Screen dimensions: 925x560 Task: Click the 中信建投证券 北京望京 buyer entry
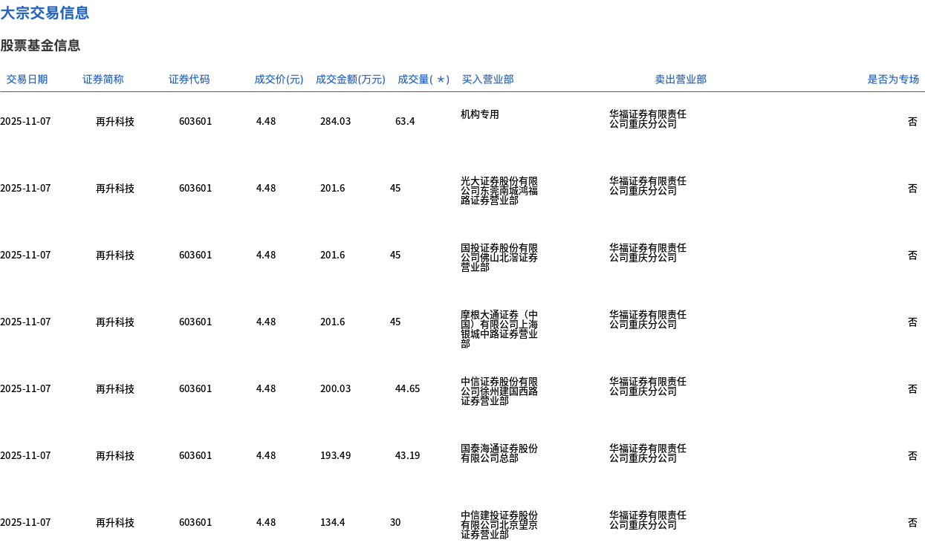click(x=499, y=525)
